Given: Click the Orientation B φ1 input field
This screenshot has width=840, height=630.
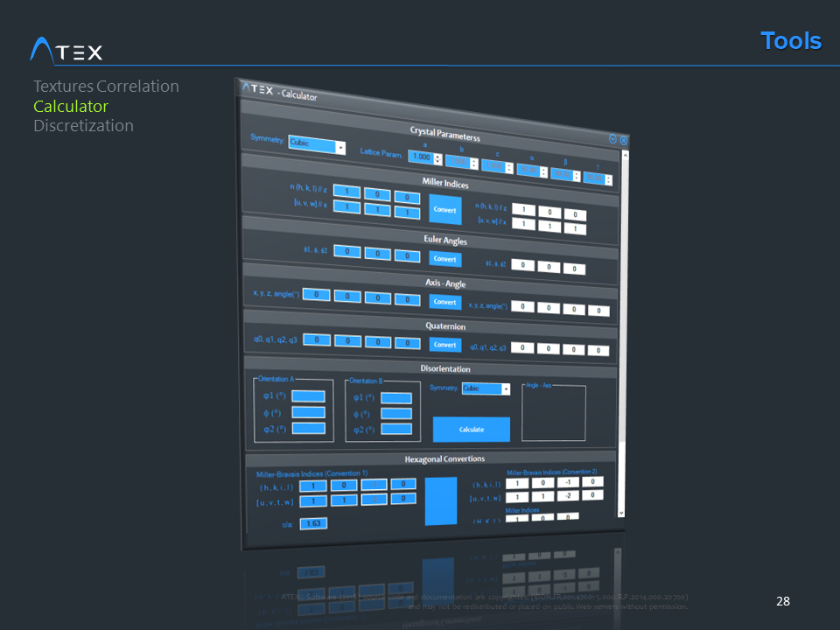Looking at the screenshot, I should 396,397.
